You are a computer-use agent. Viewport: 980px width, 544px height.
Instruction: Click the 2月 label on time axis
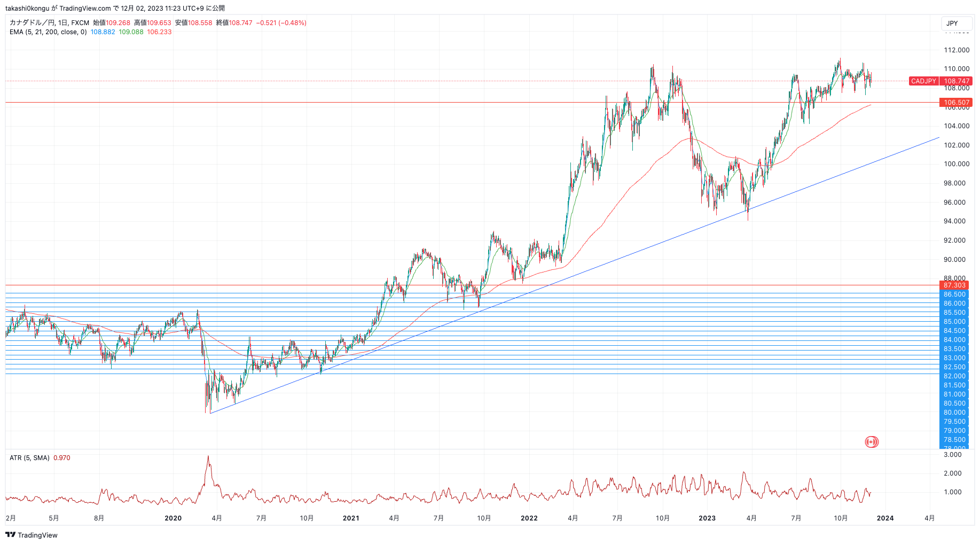tap(11, 518)
